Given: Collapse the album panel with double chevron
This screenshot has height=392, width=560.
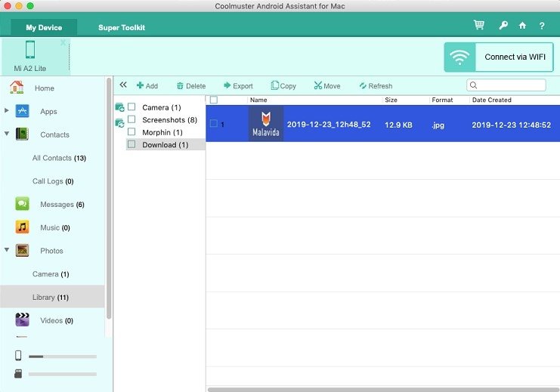Looking at the screenshot, I should 123,85.
